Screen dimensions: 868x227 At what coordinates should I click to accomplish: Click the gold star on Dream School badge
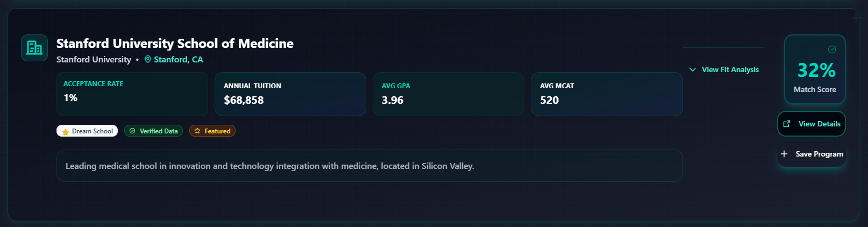(66, 131)
